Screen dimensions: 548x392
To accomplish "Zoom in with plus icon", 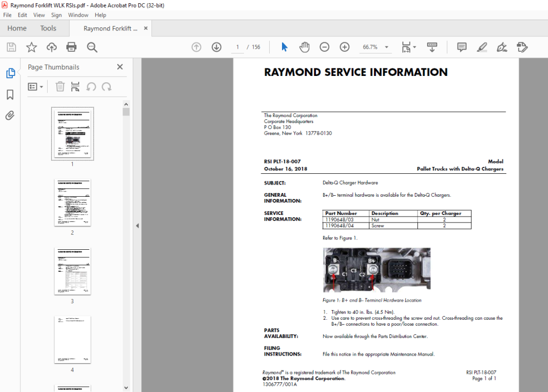I will [x=345, y=47].
